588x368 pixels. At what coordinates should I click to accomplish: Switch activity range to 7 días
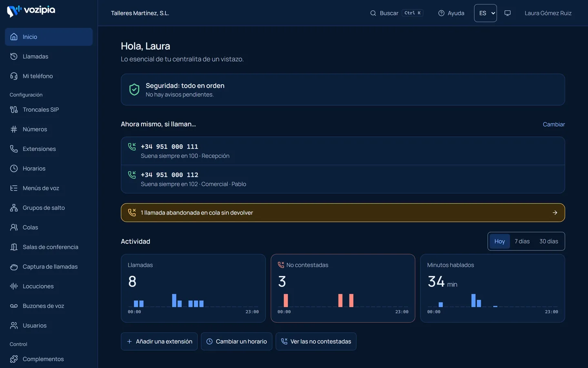click(522, 241)
